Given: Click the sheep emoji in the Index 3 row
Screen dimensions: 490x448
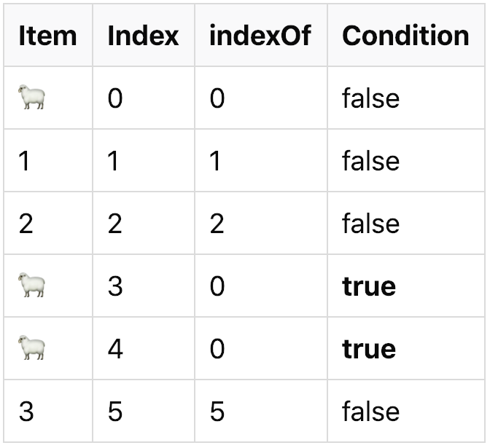Looking at the screenshot, I should pos(32,286).
